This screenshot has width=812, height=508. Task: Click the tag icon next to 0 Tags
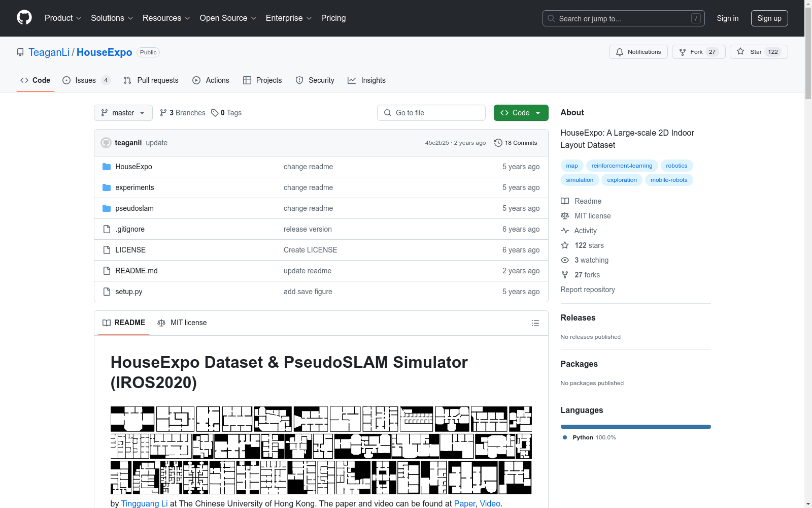pyautogui.click(x=215, y=113)
